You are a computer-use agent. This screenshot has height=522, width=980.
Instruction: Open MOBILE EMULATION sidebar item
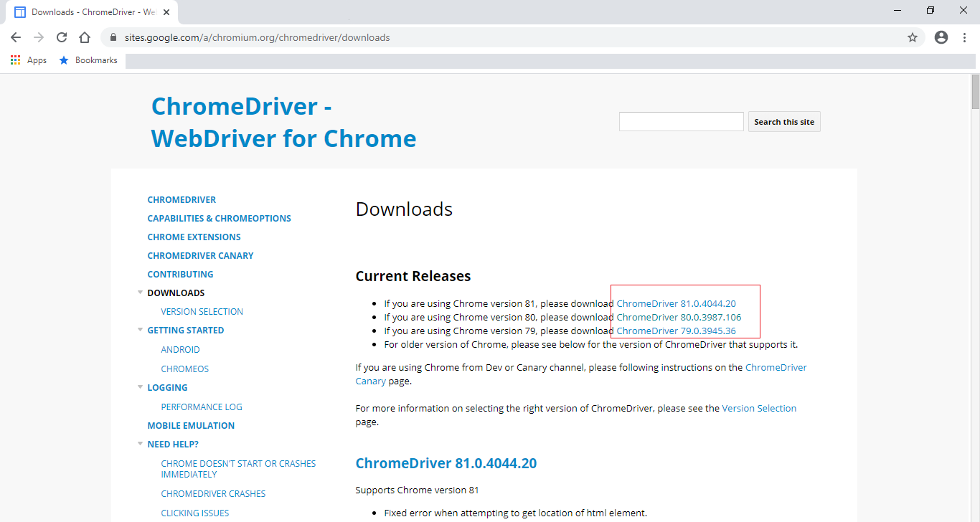click(191, 426)
